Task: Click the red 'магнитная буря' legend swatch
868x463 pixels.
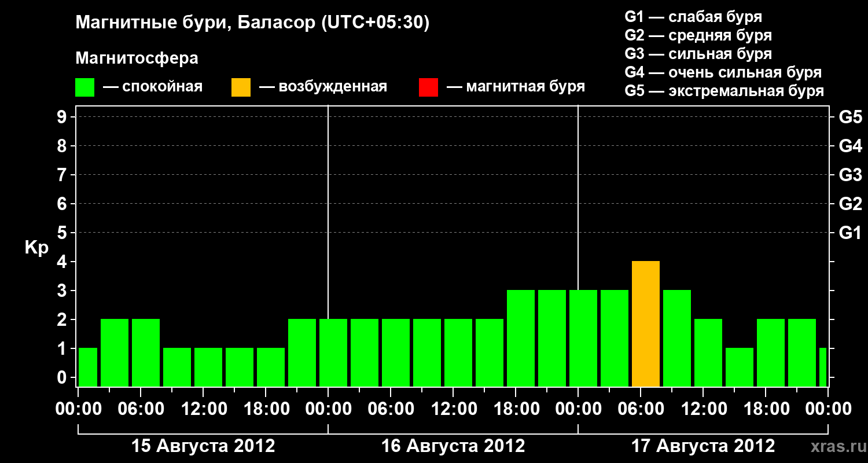Action: click(428, 87)
